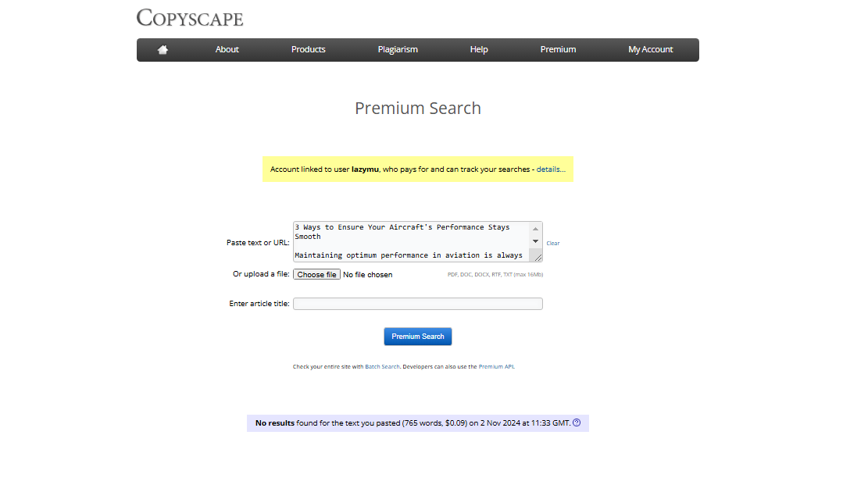Open the Products menu
This screenshot has width=868, height=492.
pos(309,49)
